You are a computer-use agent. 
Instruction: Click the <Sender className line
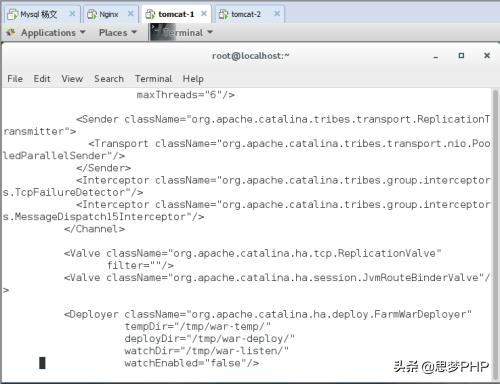(283, 119)
